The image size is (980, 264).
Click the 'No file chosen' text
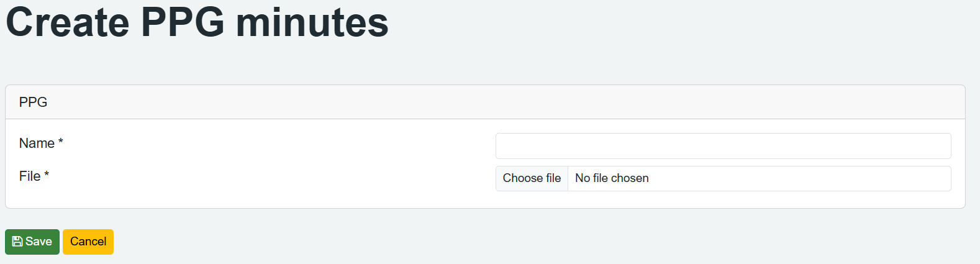point(612,178)
